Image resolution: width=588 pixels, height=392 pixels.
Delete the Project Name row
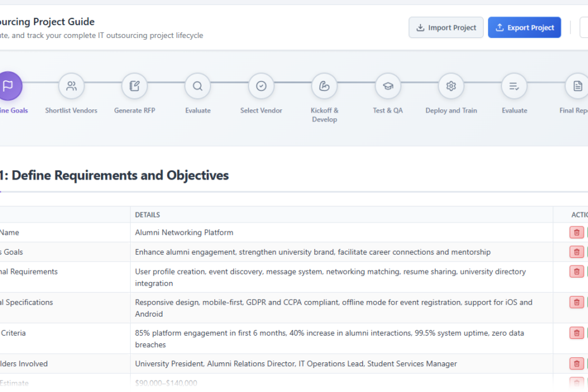[576, 232]
